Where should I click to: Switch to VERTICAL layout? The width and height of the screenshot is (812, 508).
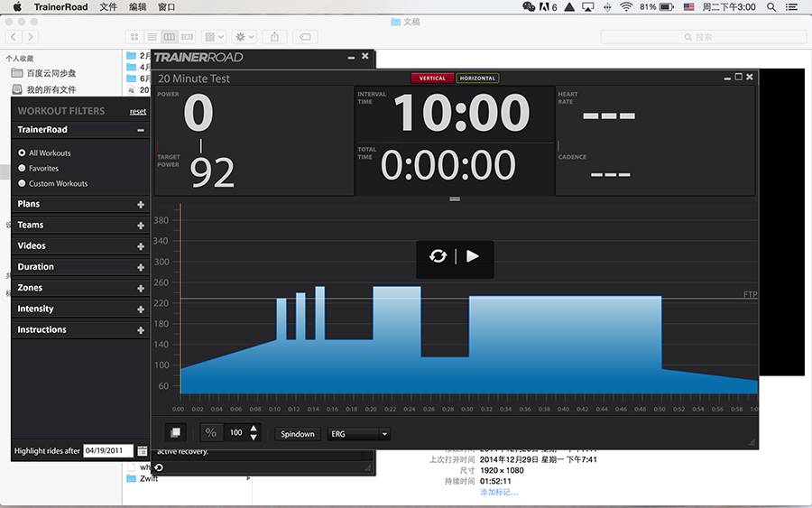pos(432,79)
